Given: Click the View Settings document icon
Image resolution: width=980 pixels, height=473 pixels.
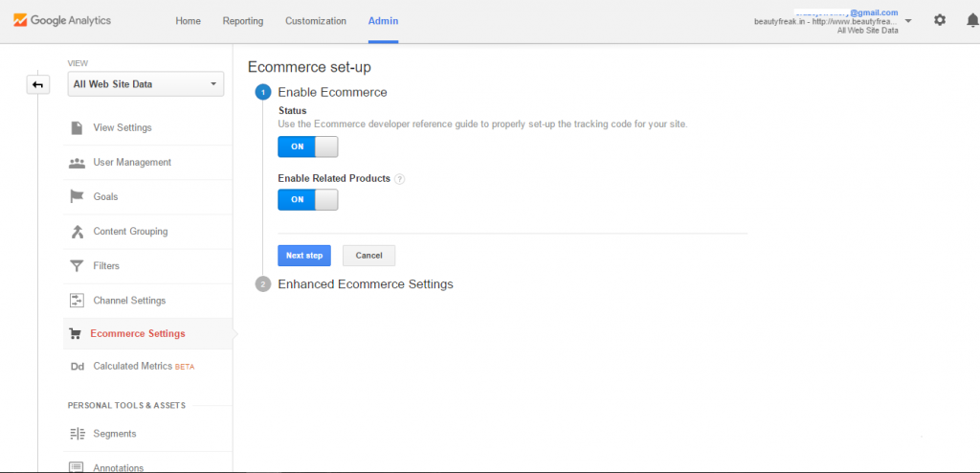Looking at the screenshot, I should click(x=77, y=127).
